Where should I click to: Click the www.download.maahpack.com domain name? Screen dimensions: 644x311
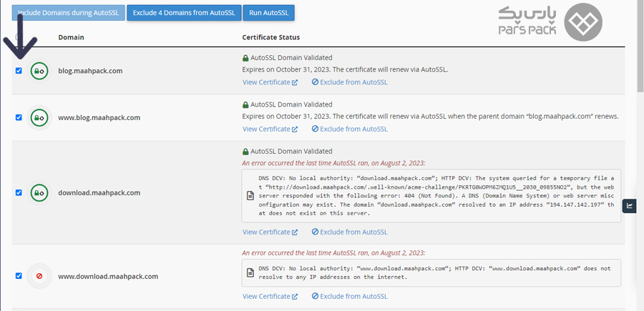(x=108, y=276)
